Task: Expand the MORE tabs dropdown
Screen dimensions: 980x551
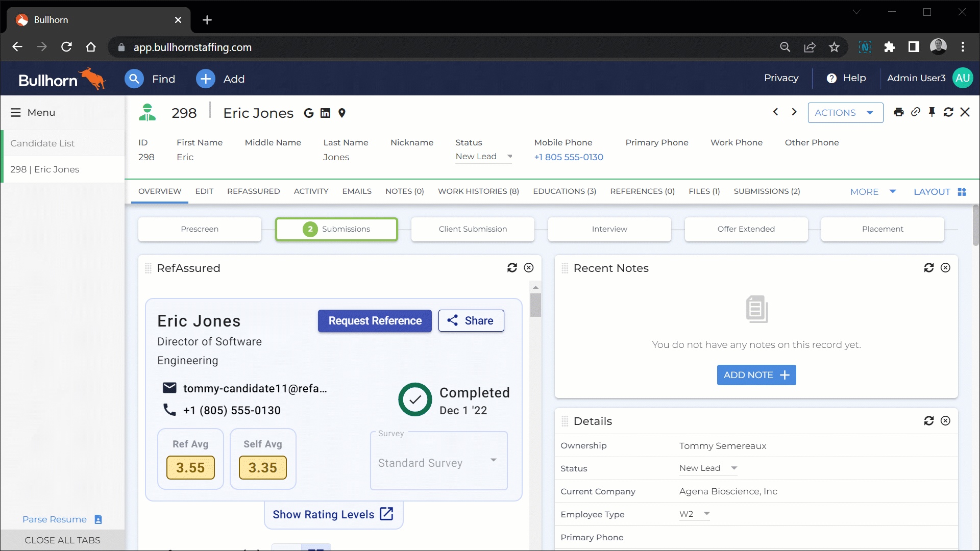Action: (873, 192)
